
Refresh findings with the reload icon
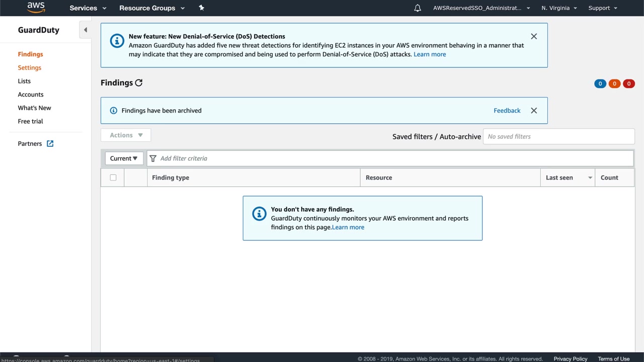point(139,83)
